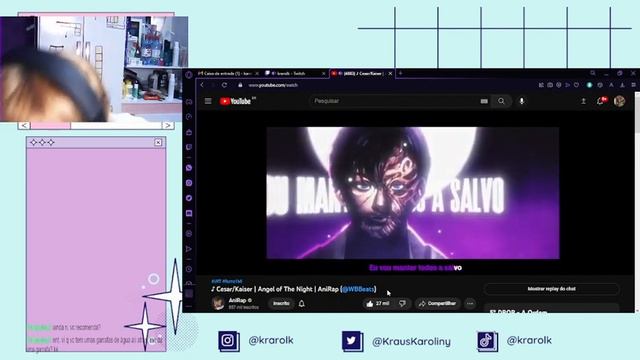
Task: Click the Twitter bird overlay icon
Action: pos(352,341)
